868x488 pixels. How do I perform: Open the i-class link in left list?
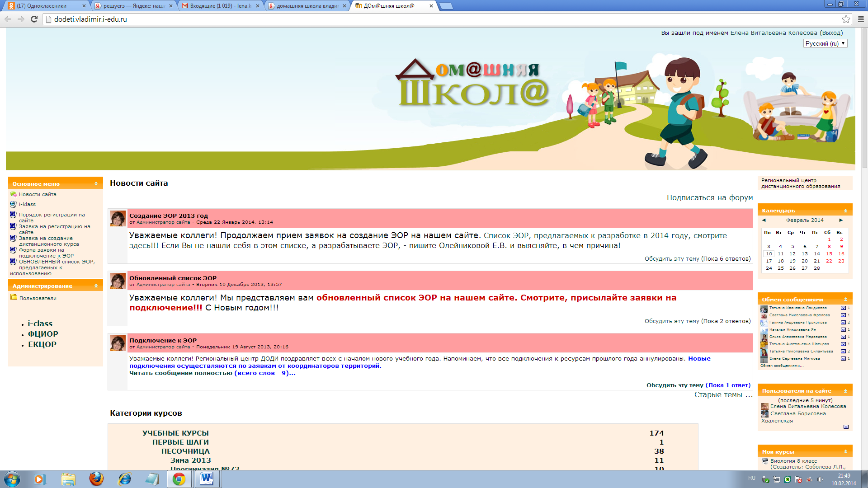[40, 324]
